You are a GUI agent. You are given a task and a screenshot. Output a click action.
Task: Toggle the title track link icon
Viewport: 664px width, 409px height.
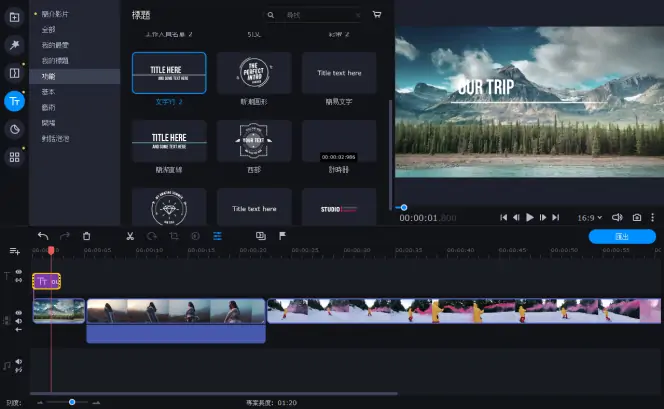[19, 280]
